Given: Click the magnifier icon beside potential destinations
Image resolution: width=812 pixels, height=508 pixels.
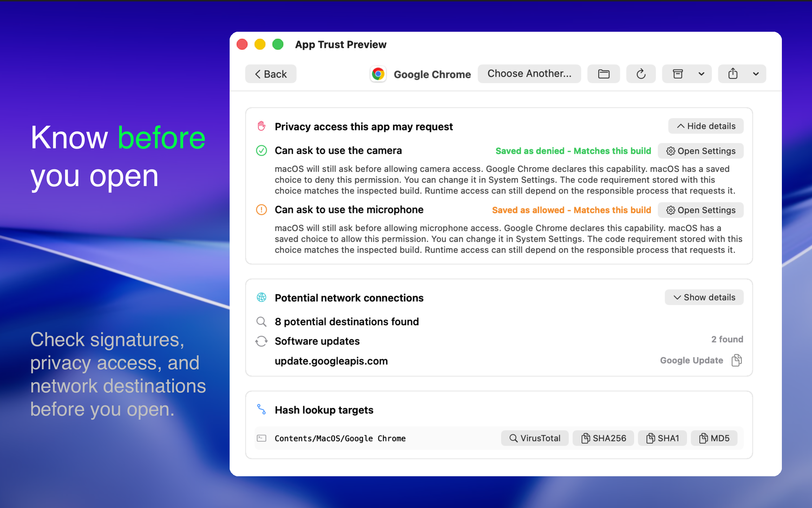Looking at the screenshot, I should 261,322.
